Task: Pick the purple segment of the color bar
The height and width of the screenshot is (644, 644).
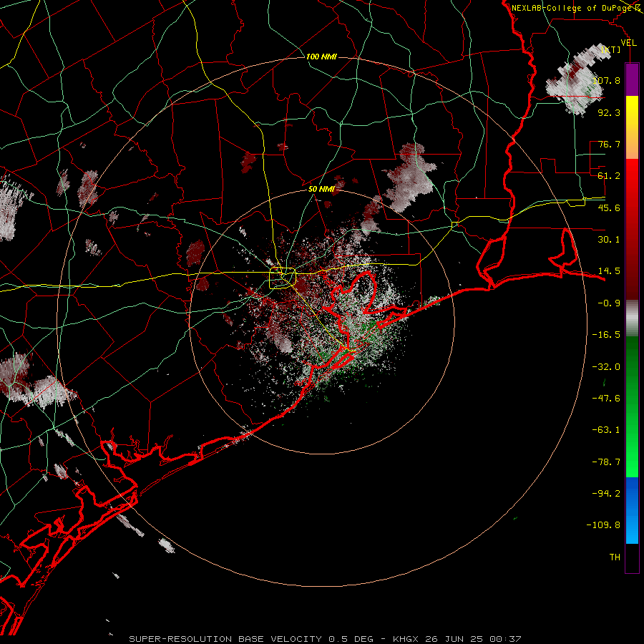Action: click(x=632, y=79)
